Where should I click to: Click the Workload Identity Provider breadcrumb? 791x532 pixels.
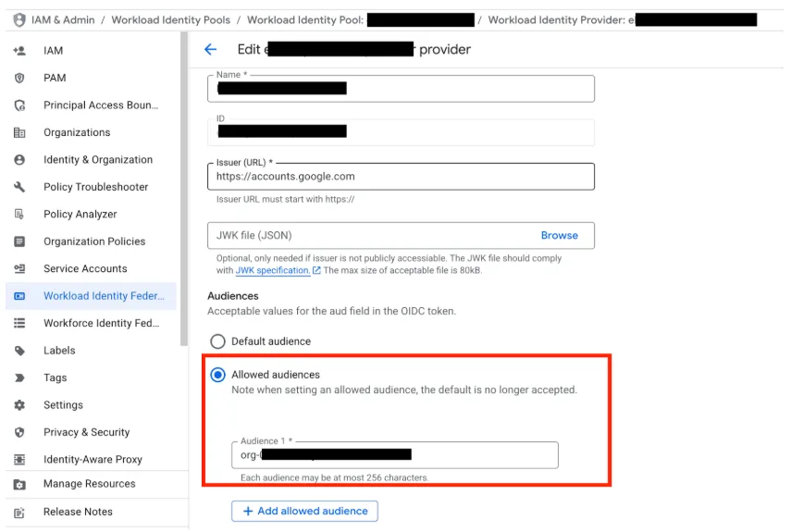pos(622,20)
